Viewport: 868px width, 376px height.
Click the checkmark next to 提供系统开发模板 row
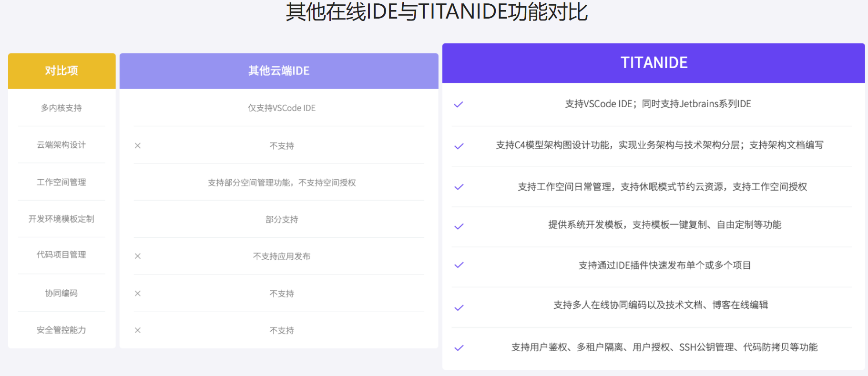point(459,226)
